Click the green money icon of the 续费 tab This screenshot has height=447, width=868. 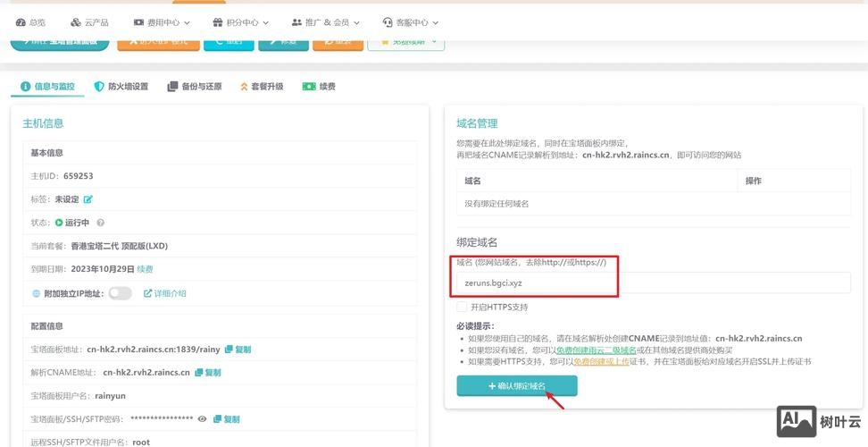pyautogui.click(x=308, y=87)
